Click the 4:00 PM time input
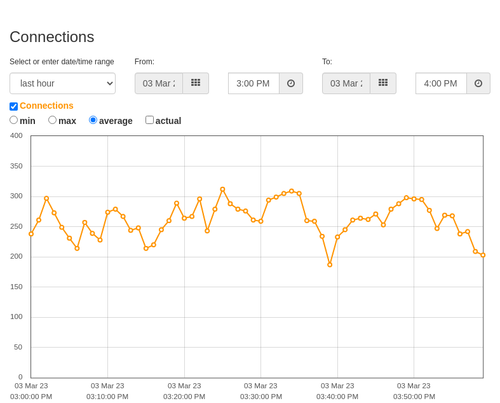 coord(441,83)
